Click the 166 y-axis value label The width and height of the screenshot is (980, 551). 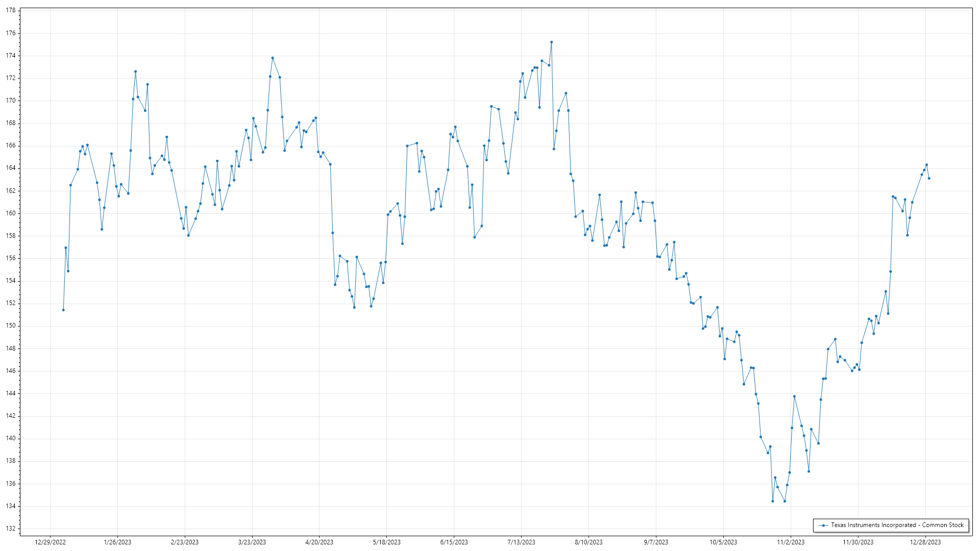pos(11,146)
